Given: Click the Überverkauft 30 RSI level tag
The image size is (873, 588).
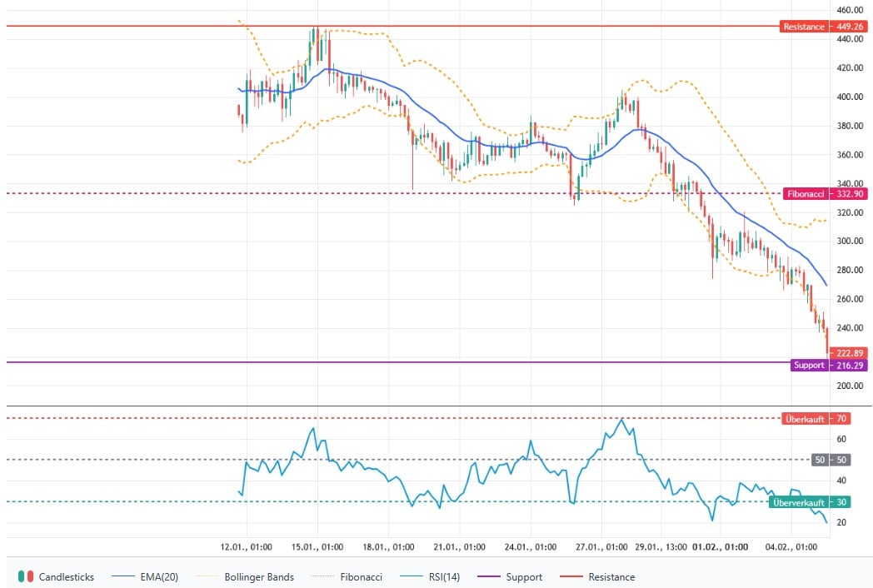Looking at the screenshot, I should (809, 502).
